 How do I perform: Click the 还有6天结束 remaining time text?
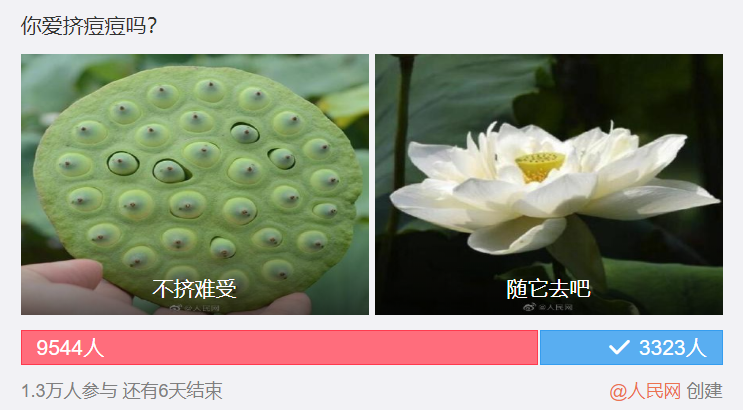click(172, 391)
